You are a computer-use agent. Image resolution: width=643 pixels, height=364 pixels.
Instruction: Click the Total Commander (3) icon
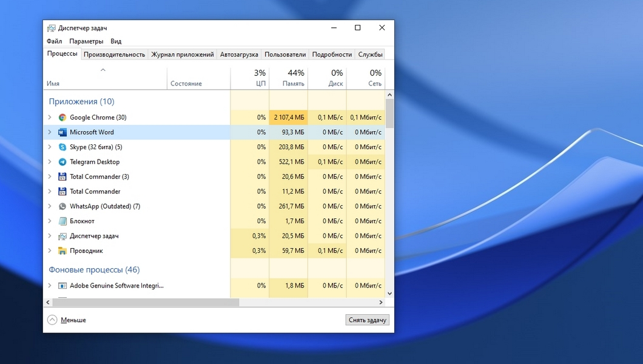pos(62,177)
